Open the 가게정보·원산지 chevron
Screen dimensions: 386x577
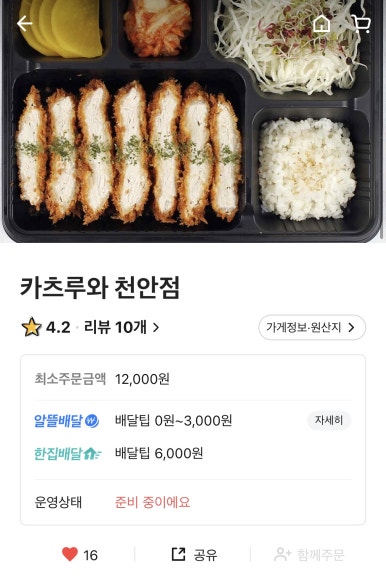(351, 327)
